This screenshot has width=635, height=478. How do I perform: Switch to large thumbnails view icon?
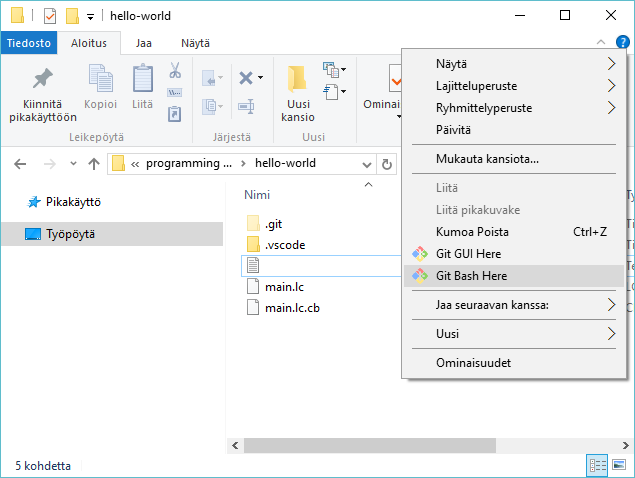(620, 465)
